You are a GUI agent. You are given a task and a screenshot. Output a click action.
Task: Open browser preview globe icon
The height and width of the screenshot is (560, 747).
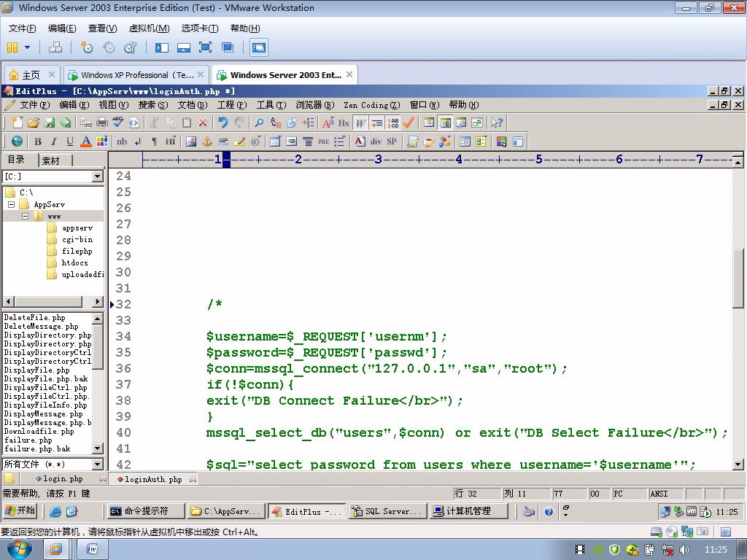click(18, 141)
